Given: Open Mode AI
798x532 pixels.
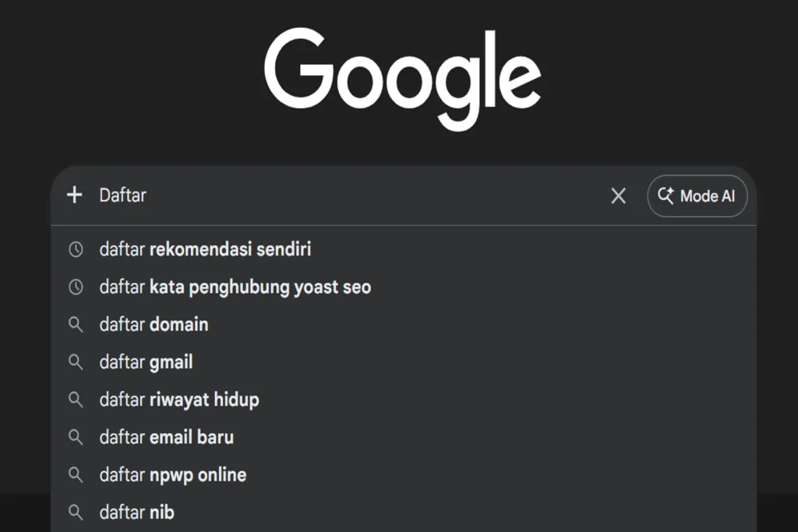Looking at the screenshot, I should pyautogui.click(x=697, y=196).
